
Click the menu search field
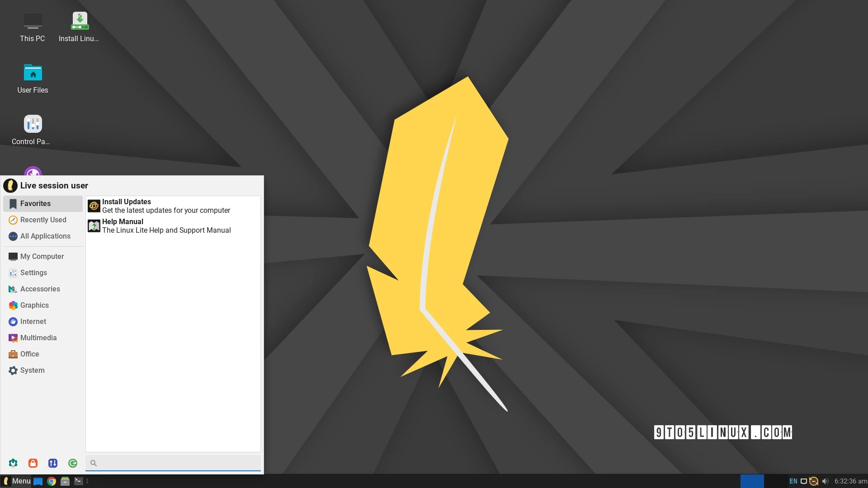point(176,463)
